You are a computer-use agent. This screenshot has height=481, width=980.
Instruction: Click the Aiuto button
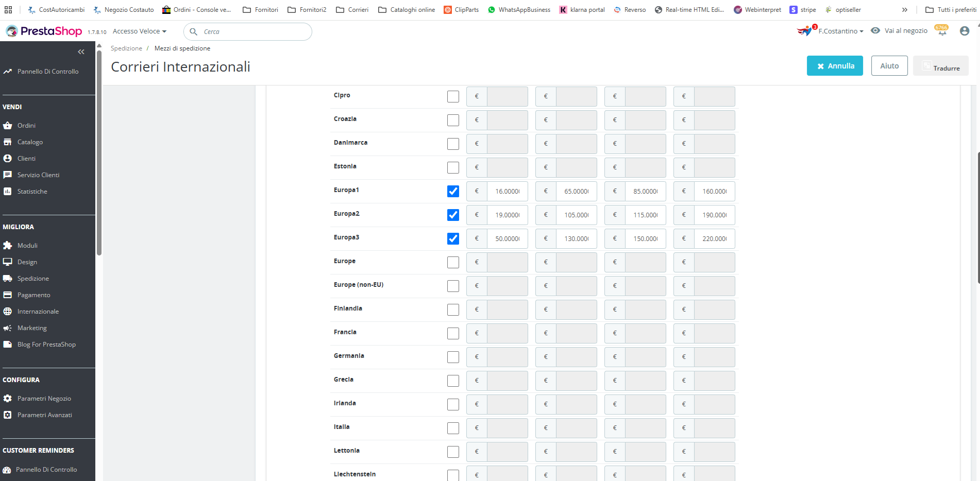click(x=889, y=66)
